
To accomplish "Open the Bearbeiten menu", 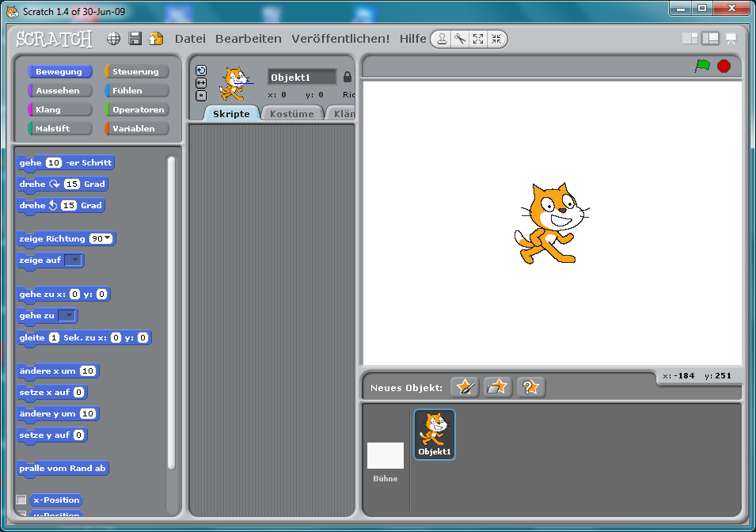I will point(249,39).
